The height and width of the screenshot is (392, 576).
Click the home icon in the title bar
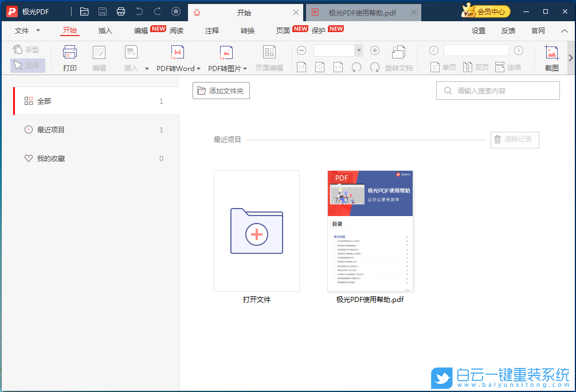176,10
